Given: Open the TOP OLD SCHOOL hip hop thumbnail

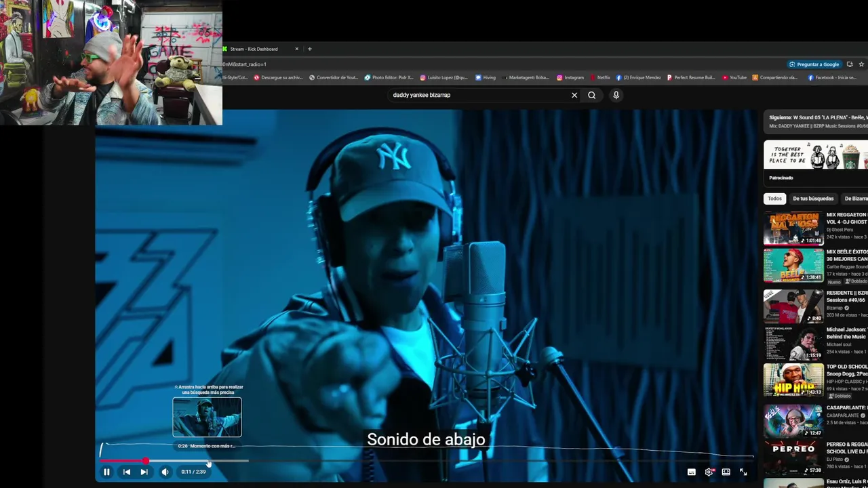Looking at the screenshot, I should click(x=793, y=380).
